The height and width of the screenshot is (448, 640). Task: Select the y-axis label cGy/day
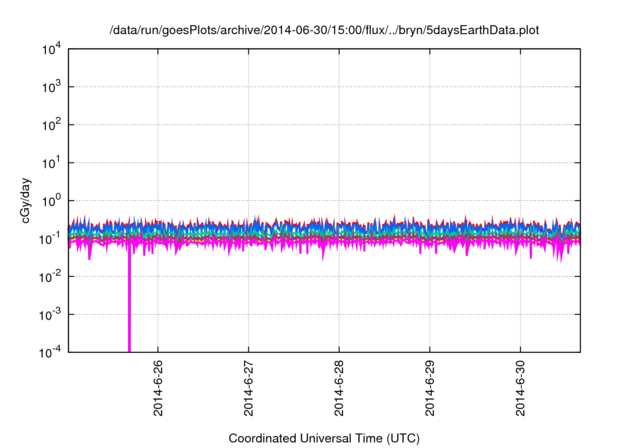[x=25, y=200]
